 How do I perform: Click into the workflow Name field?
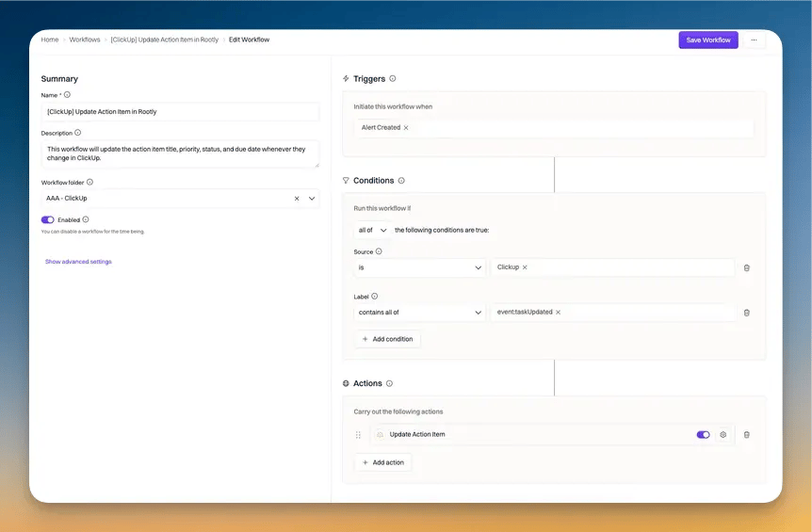tap(180, 112)
